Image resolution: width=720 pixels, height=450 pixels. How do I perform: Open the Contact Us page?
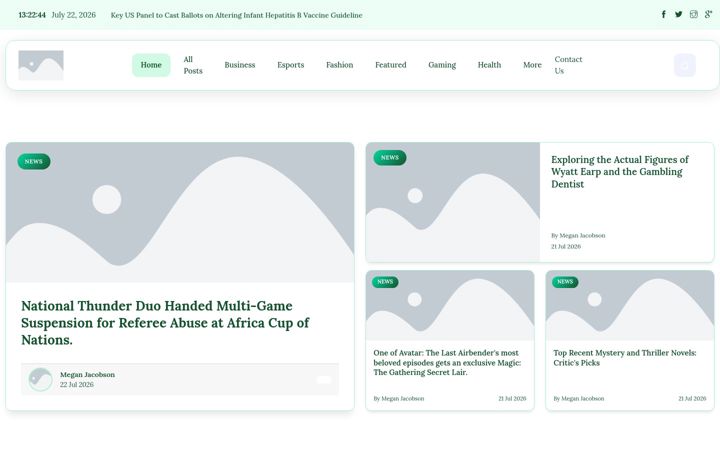click(x=568, y=65)
